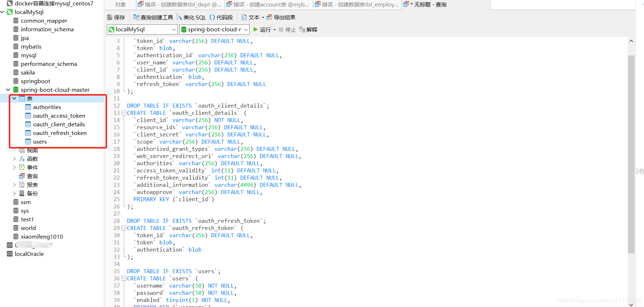This screenshot has height=307, width=644.
Task: Click the scrollbar down arrow in editor
Action: (x=631, y=304)
